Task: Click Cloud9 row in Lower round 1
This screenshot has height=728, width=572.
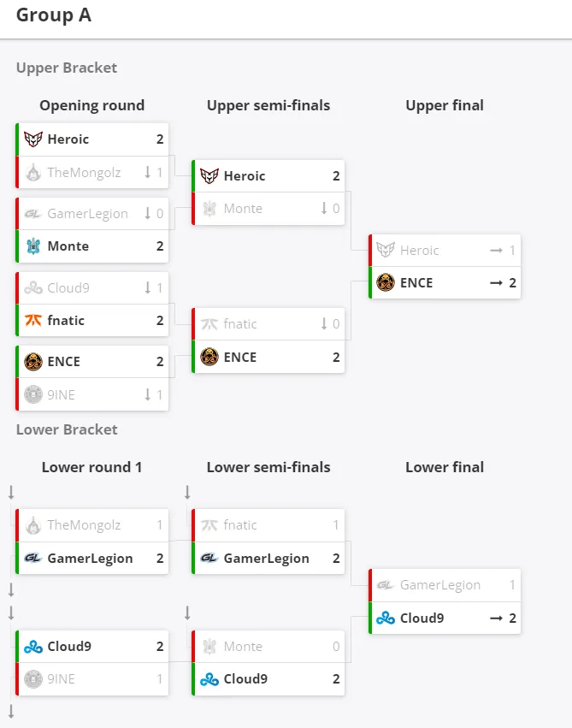Action: coord(91,646)
